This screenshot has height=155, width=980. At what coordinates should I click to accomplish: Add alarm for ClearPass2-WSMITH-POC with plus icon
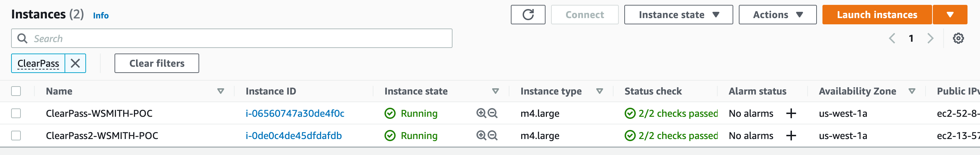click(x=791, y=136)
